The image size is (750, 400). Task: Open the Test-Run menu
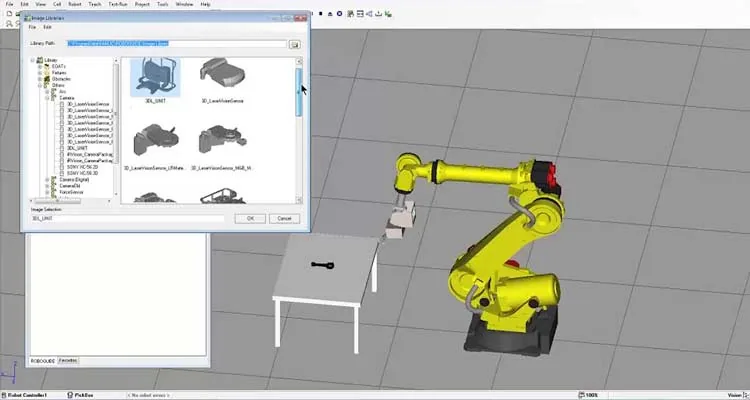pos(117,4)
